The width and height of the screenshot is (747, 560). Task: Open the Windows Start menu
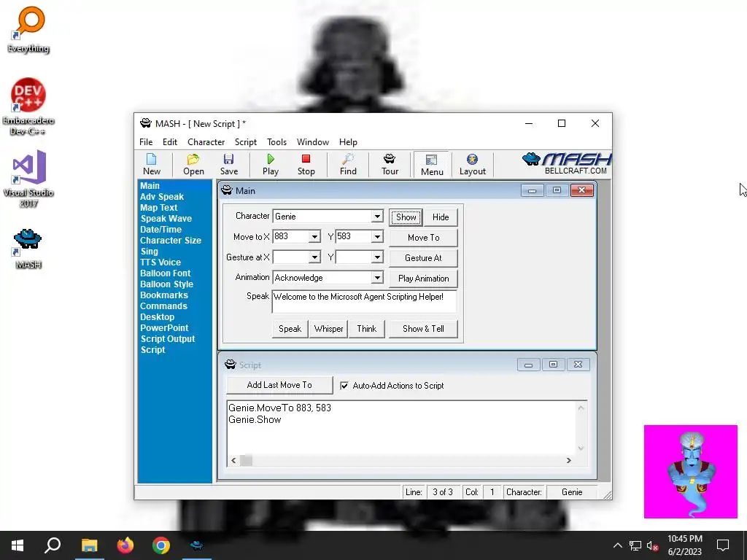[x=18, y=545]
